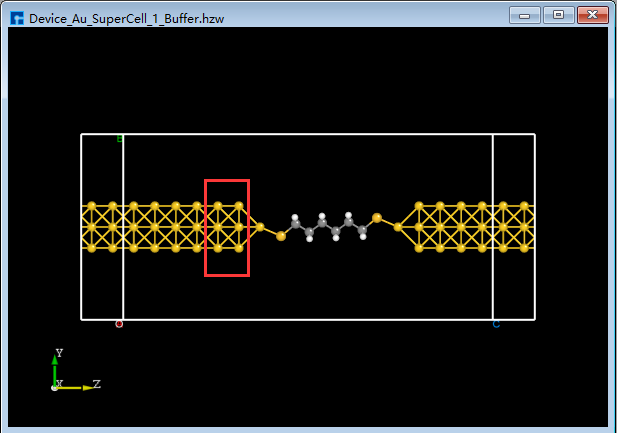Image resolution: width=617 pixels, height=433 pixels.
Task: Select the left gold apex atom
Action: (260, 227)
